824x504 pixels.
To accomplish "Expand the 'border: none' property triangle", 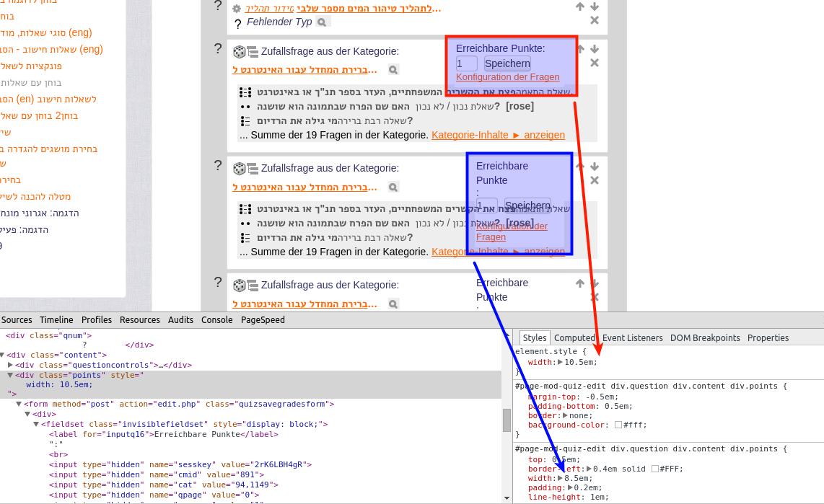I will tap(566, 415).
